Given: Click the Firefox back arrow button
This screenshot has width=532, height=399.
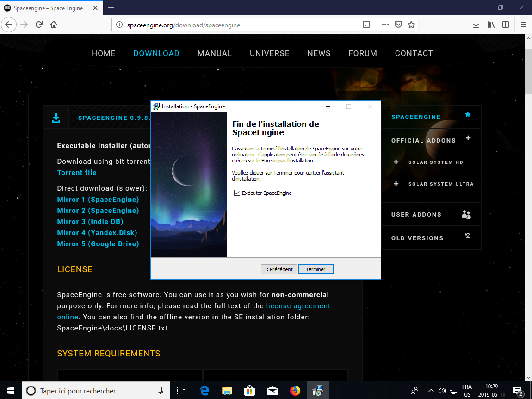Looking at the screenshot, I should click(x=9, y=25).
